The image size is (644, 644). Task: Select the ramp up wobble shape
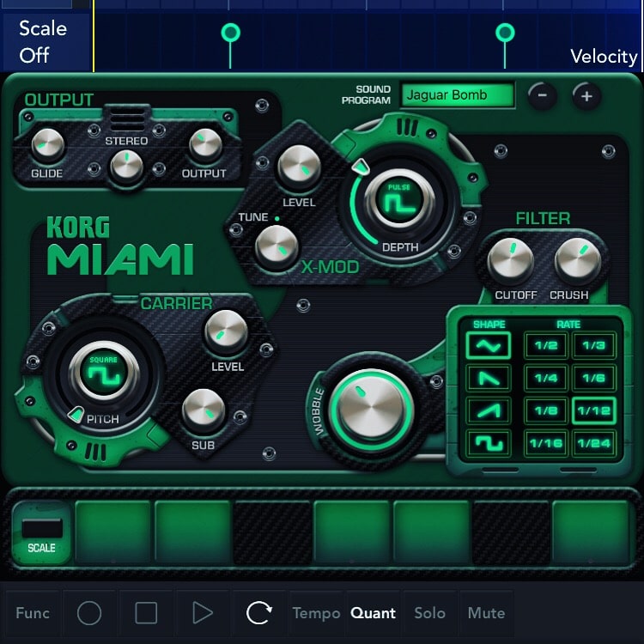[x=488, y=410]
